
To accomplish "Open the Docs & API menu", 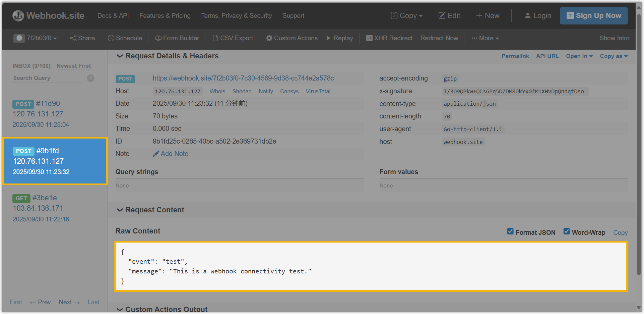I will click(x=113, y=16).
